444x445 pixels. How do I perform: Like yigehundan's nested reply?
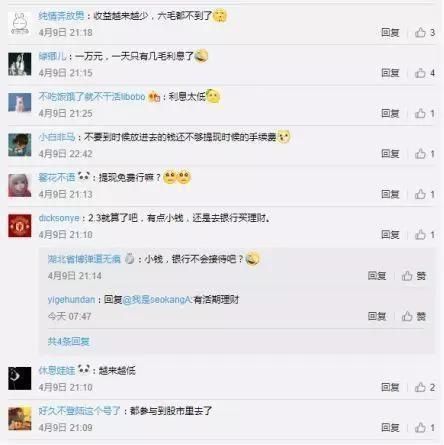414,316
